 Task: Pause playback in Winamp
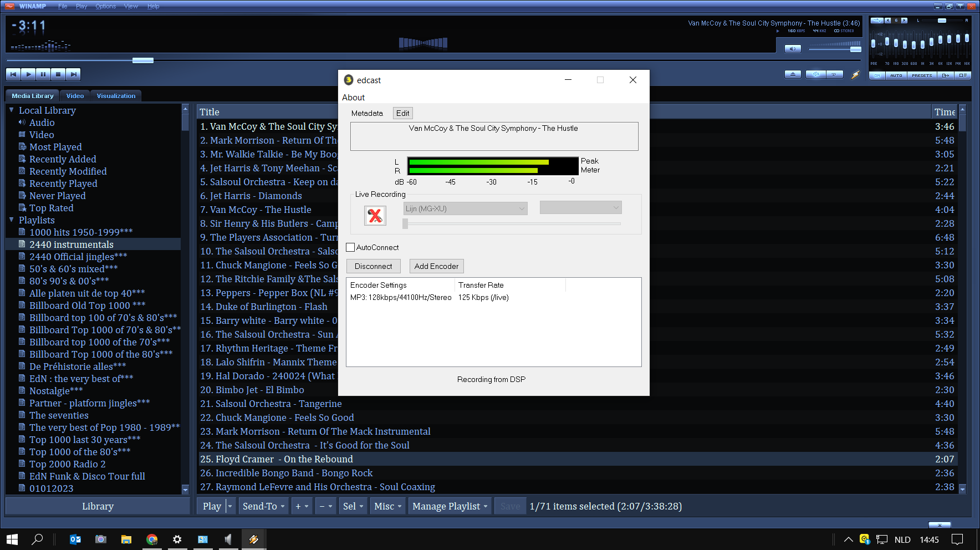click(x=43, y=74)
